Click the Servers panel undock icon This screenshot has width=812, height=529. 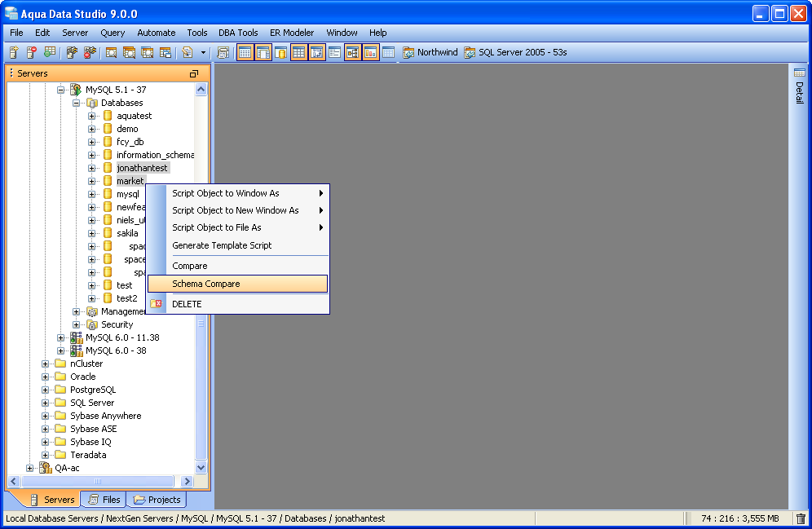pos(194,73)
